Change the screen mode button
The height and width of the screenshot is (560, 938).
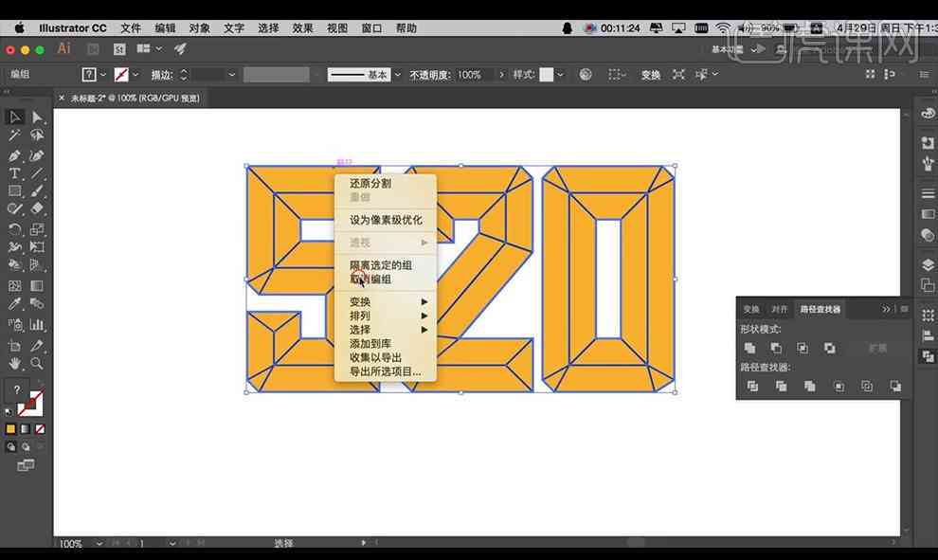26,465
